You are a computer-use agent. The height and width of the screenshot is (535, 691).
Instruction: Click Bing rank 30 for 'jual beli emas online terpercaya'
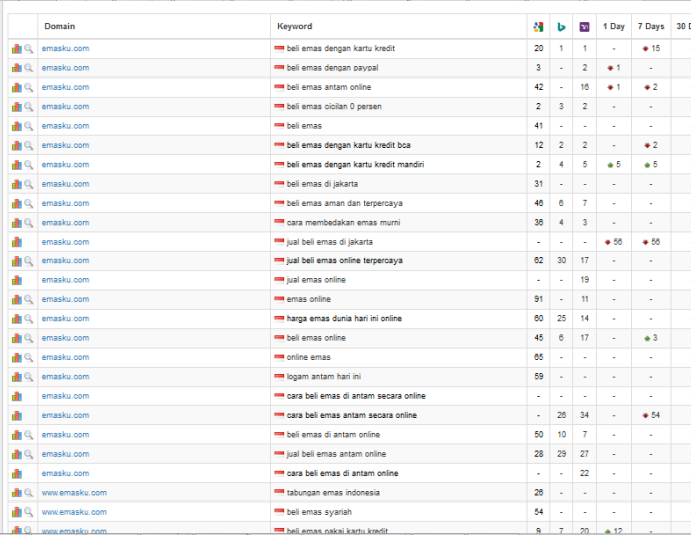pos(561,260)
